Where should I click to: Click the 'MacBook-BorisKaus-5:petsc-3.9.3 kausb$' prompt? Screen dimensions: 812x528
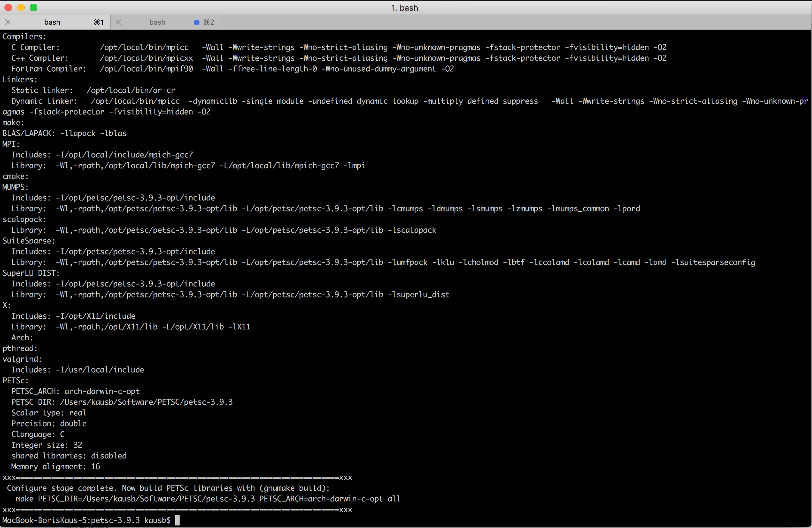[87, 520]
